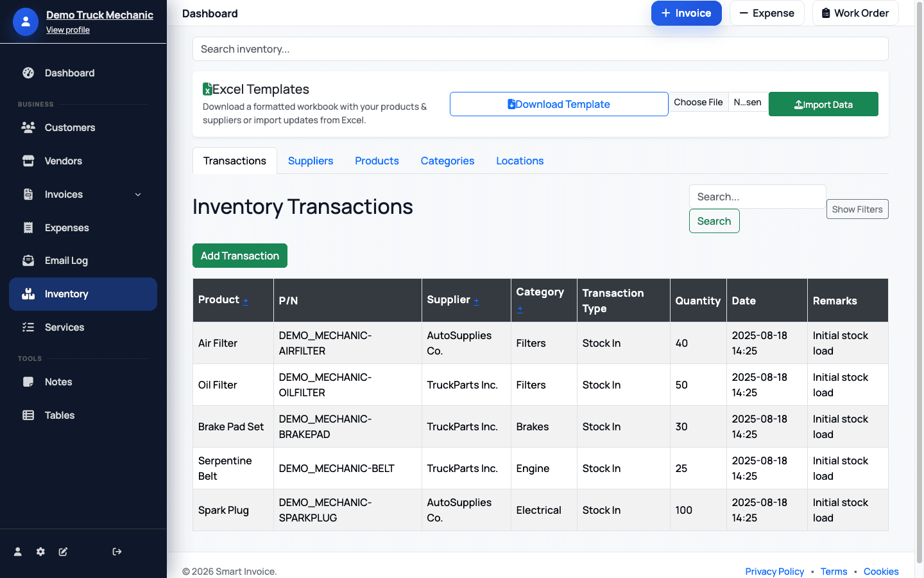The height and width of the screenshot is (578, 924).
Task: Click the user avatar icon at top
Action: pos(26,22)
